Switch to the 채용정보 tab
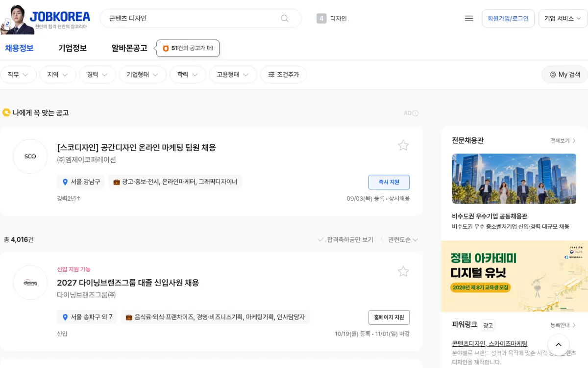The image size is (588, 368). [x=19, y=48]
